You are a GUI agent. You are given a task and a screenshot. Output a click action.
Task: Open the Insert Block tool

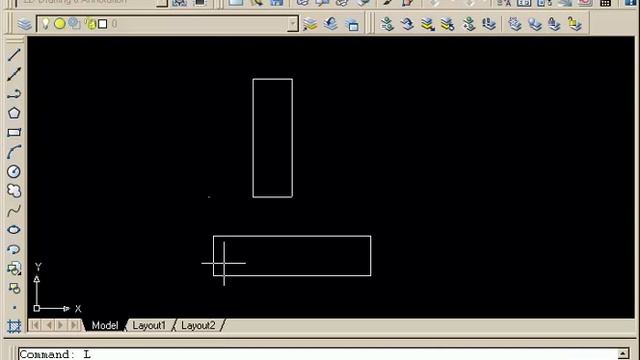pos(14,269)
